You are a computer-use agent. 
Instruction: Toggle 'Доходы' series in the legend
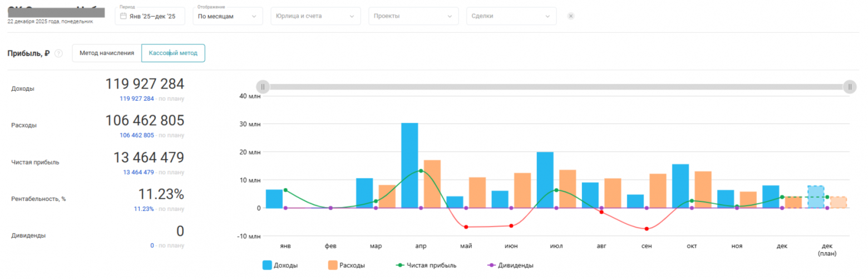click(x=280, y=266)
